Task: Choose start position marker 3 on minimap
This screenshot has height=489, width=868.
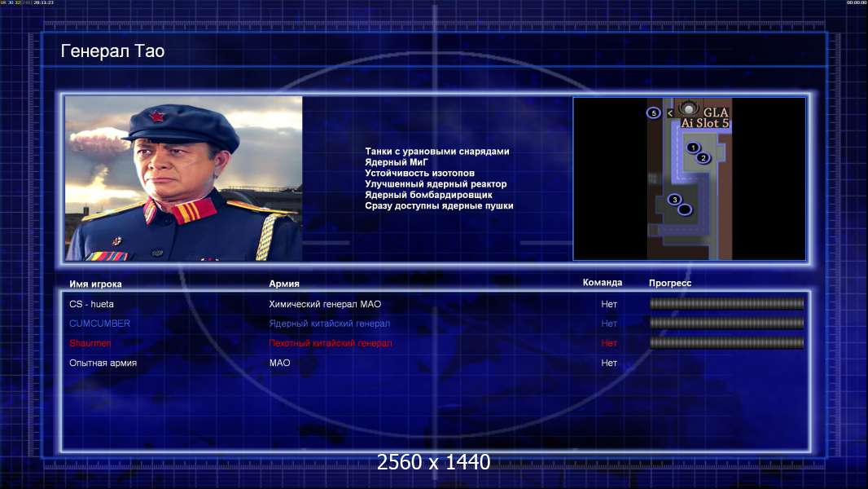Action: (x=674, y=200)
